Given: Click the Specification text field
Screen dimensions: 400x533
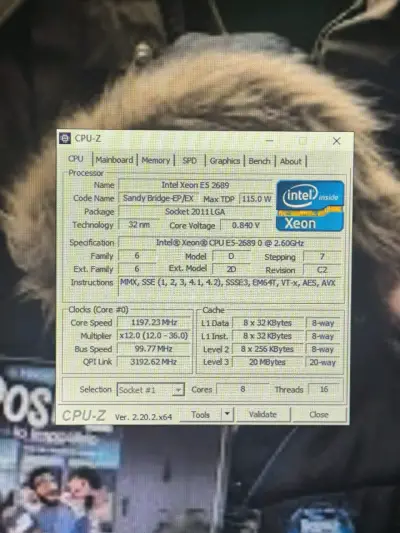Looking at the screenshot, I should (230, 243).
